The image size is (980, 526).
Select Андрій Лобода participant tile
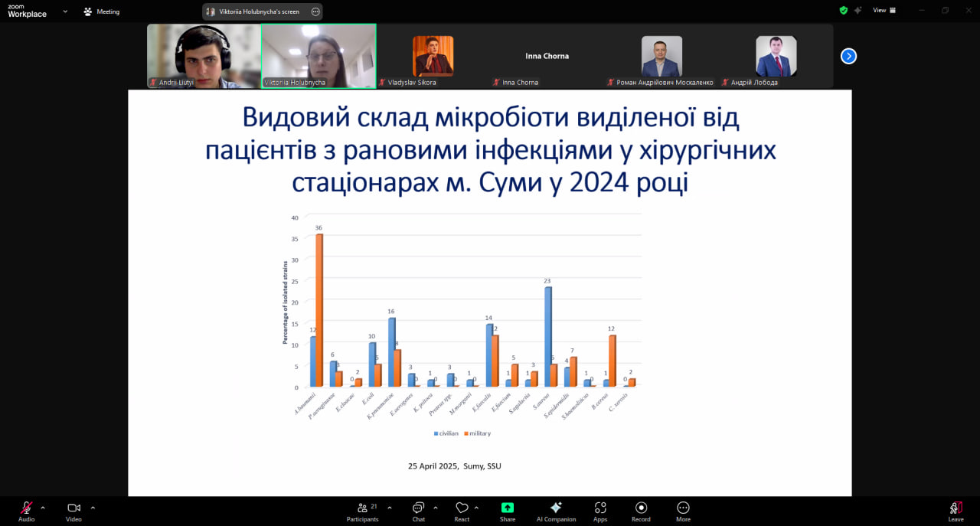(x=776, y=56)
